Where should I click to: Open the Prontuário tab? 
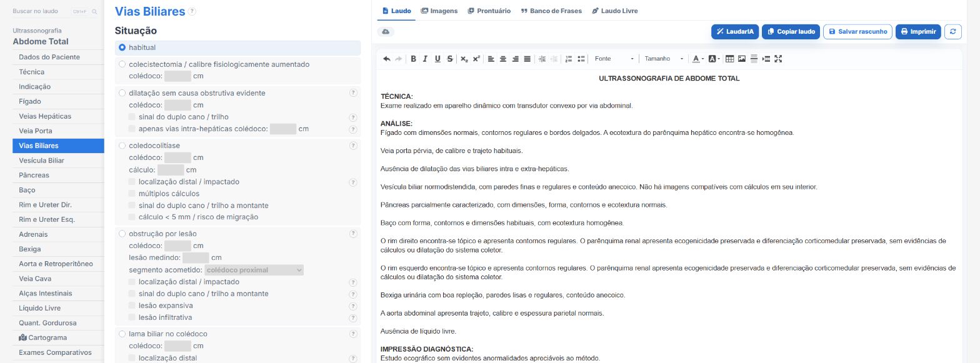(489, 11)
